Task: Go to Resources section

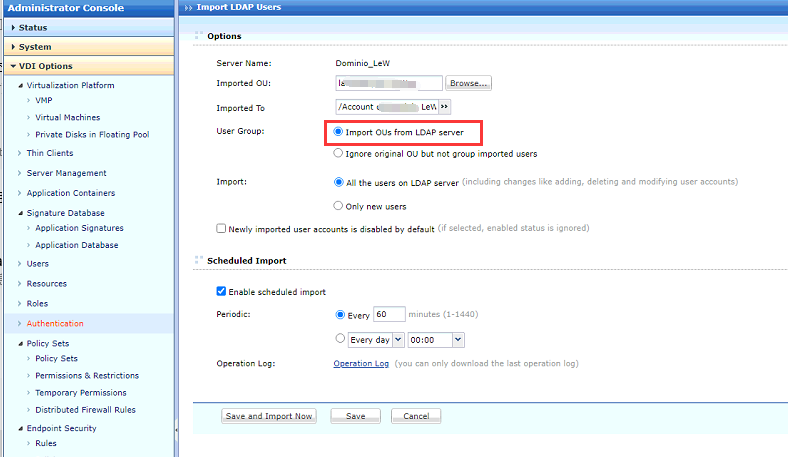Action: 47,284
